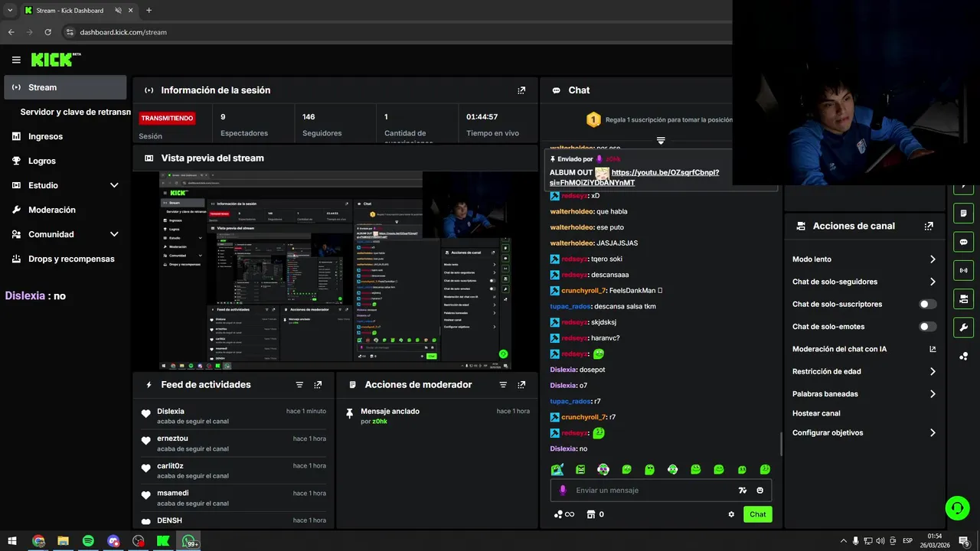The height and width of the screenshot is (551, 980).
Task: Open Modo lento options chevron
Action: [933, 259]
